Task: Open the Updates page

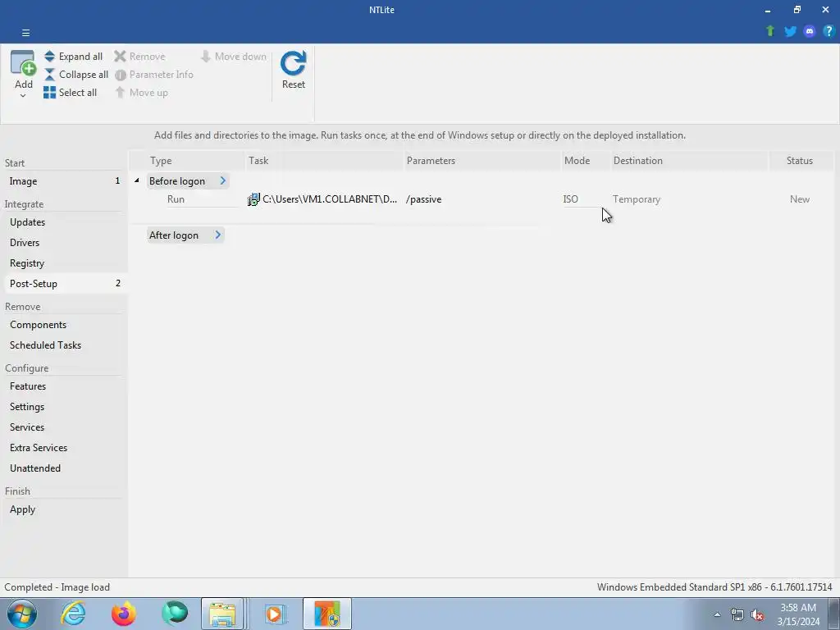Action: point(64,221)
